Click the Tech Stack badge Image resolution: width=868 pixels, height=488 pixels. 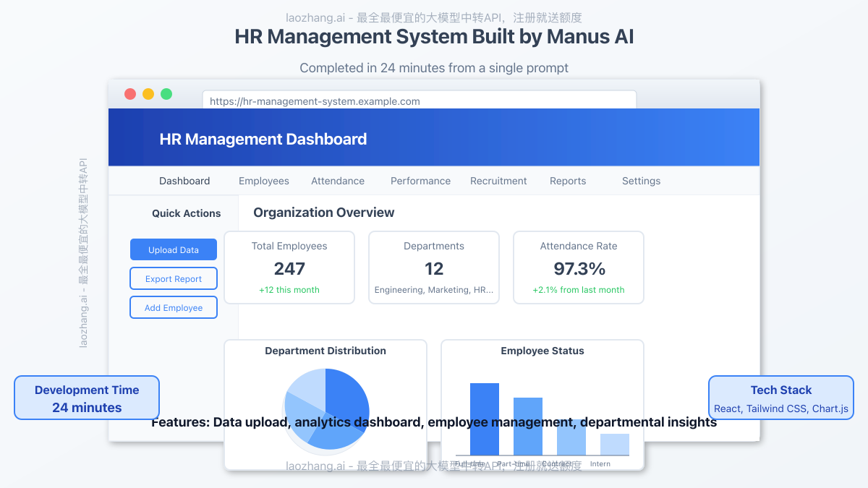click(x=781, y=398)
